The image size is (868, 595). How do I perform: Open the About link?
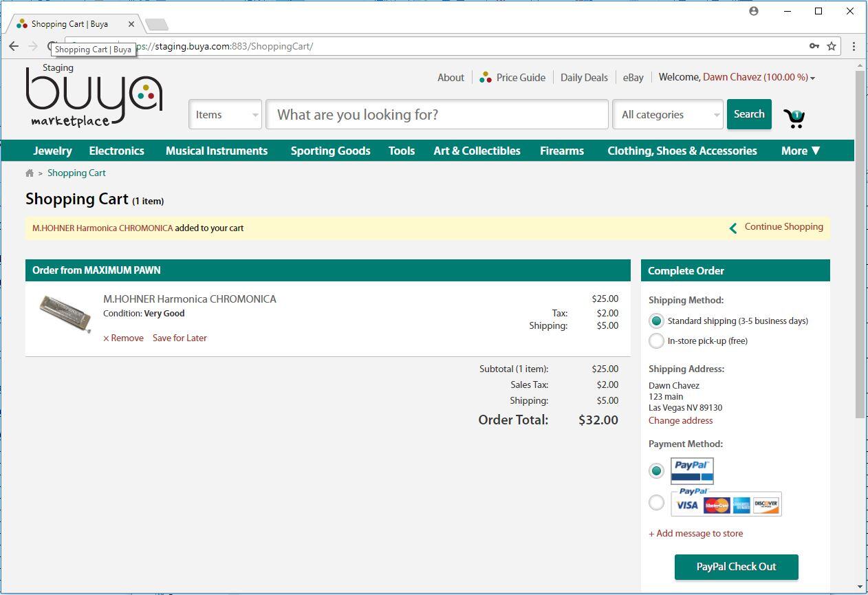point(451,78)
